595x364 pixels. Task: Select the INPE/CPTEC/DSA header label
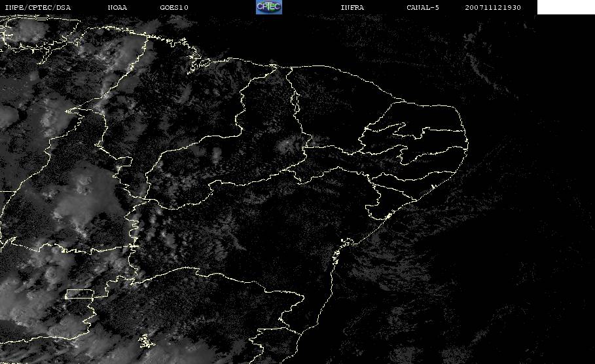[38, 8]
